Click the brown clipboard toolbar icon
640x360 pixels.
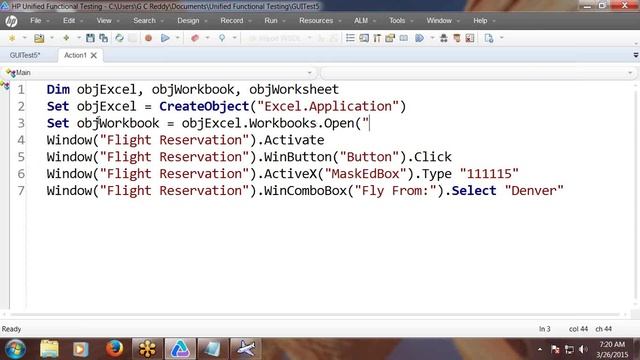click(x=457, y=38)
